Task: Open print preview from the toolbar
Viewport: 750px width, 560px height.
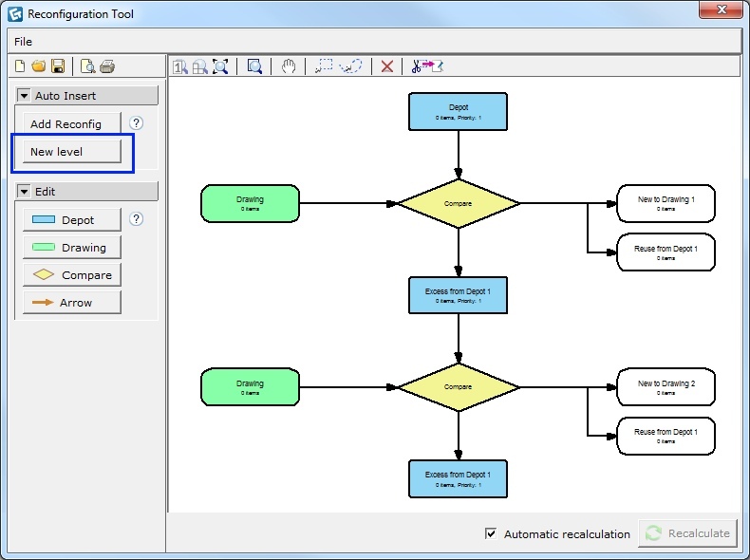Action: click(x=87, y=66)
